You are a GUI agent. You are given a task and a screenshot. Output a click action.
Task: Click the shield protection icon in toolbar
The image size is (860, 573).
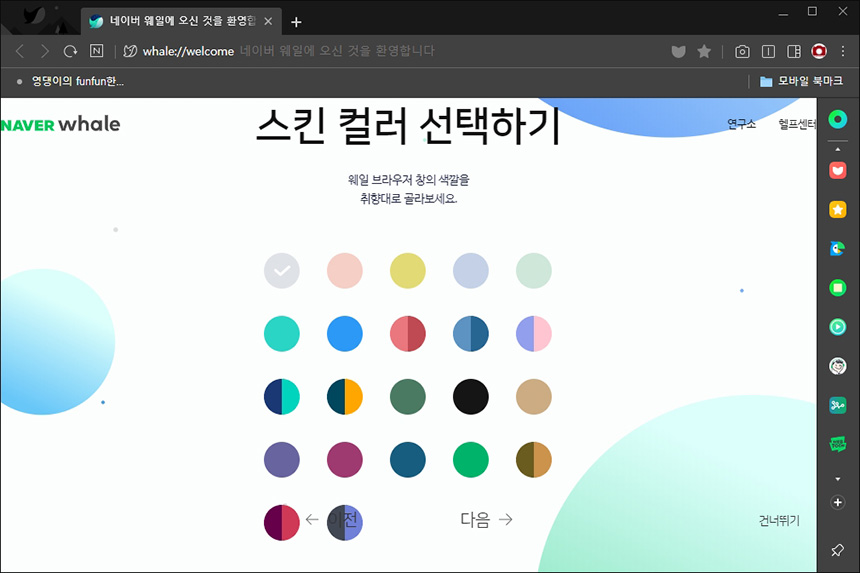[x=678, y=52]
